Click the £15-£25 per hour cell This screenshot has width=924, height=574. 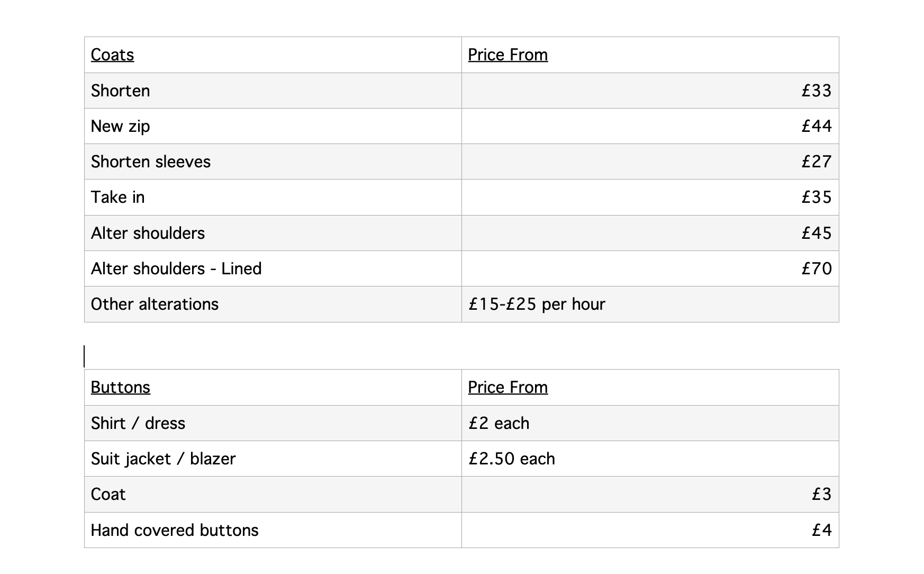(650, 304)
